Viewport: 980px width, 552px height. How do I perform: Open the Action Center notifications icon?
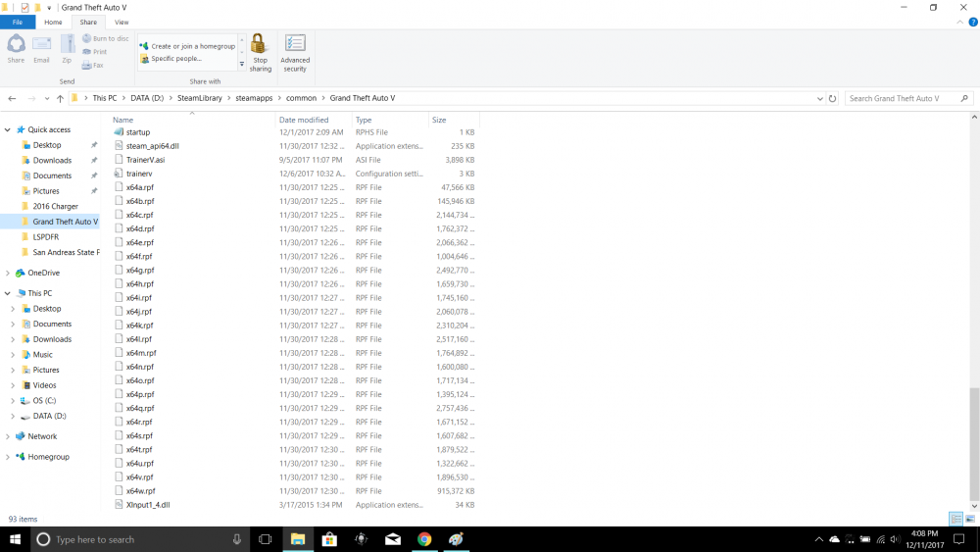coord(959,539)
